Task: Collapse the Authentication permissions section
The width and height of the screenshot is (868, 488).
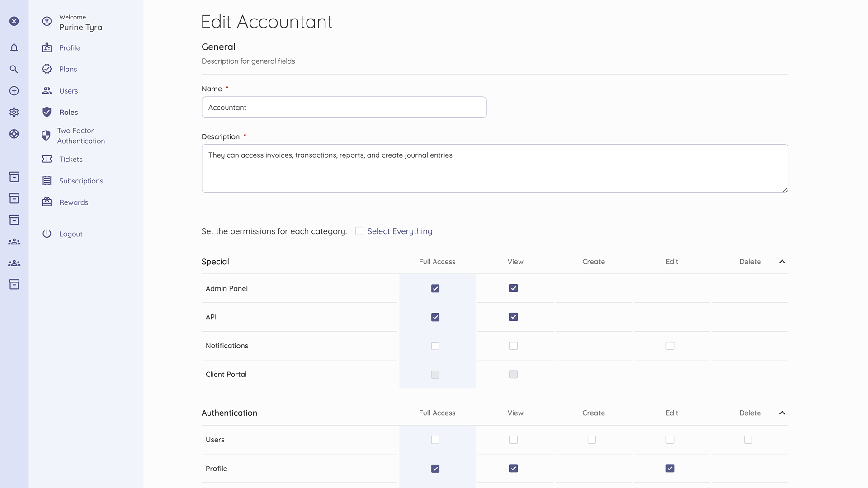Action: 782,413
